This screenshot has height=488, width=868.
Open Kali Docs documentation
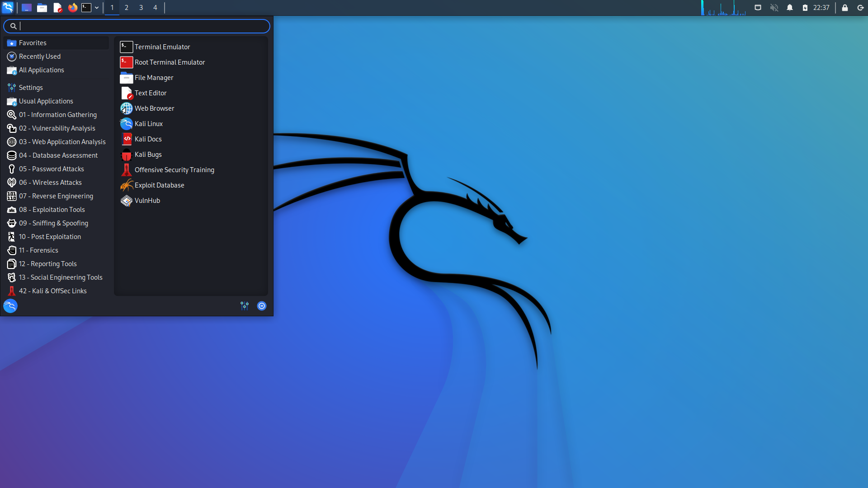pyautogui.click(x=148, y=138)
